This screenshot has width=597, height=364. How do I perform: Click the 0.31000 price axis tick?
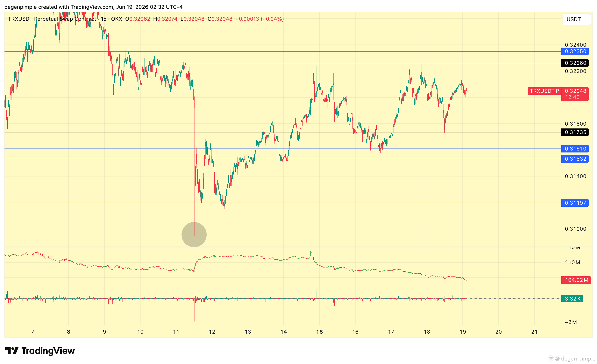575,229
